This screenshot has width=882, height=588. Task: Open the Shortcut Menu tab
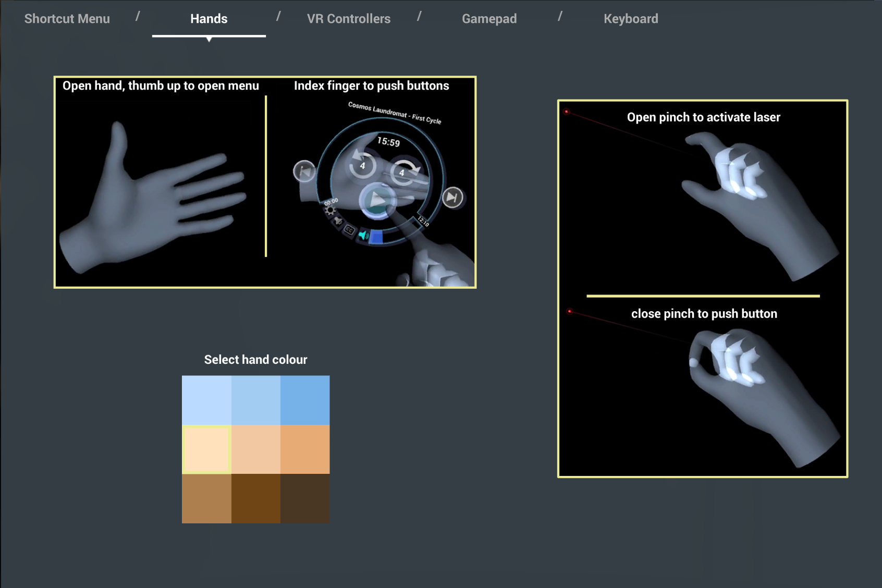[x=67, y=19]
